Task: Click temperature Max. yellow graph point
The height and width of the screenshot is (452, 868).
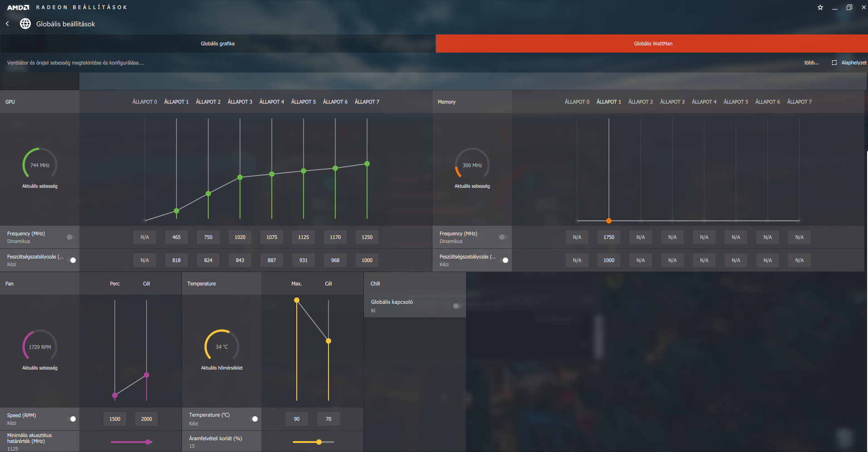Action: click(x=297, y=300)
